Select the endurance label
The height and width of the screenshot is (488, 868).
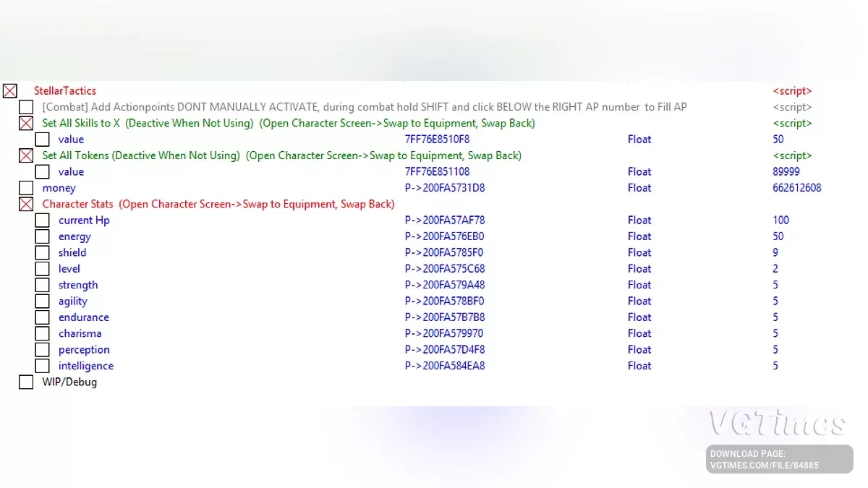click(x=84, y=317)
